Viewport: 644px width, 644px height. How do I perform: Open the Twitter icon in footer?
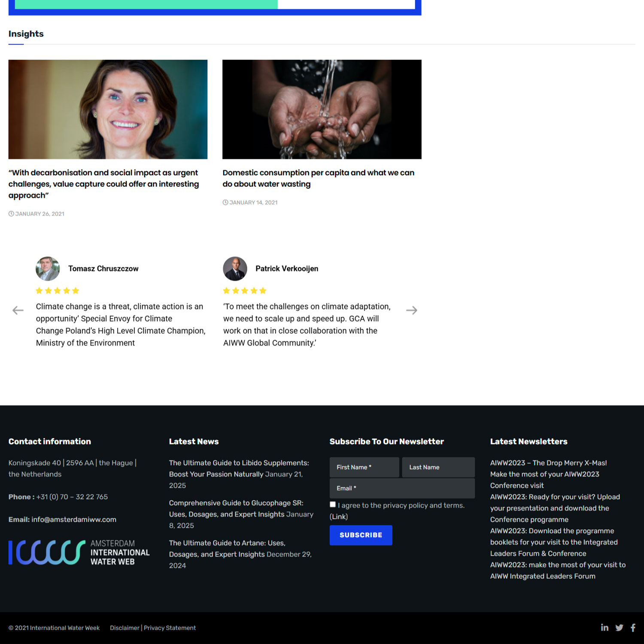click(619, 628)
